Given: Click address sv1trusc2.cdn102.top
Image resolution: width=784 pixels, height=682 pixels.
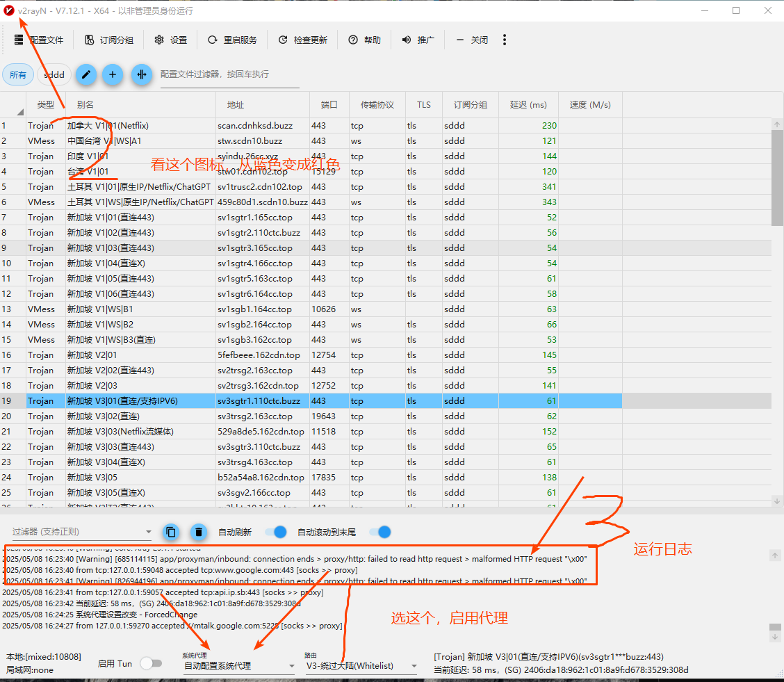Looking at the screenshot, I should (x=260, y=187).
